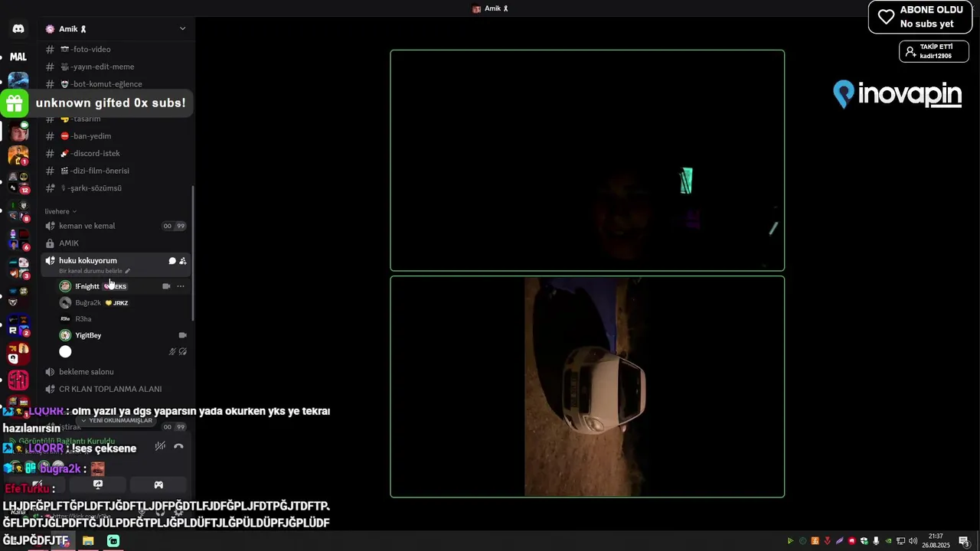Open server icon with badge 3
The height and width of the screenshot is (551, 980).
[x=18, y=268]
